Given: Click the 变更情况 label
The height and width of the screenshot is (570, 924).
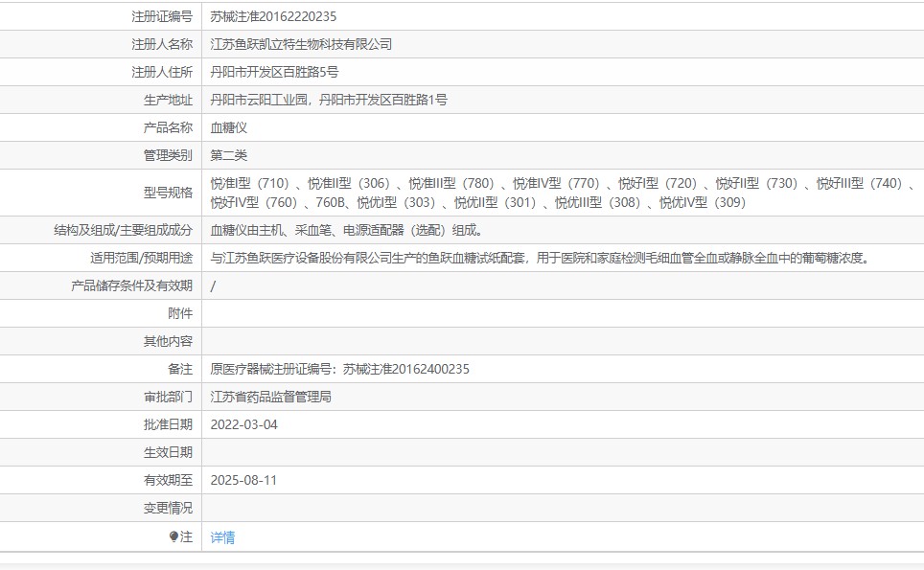Looking at the screenshot, I should point(168,508).
